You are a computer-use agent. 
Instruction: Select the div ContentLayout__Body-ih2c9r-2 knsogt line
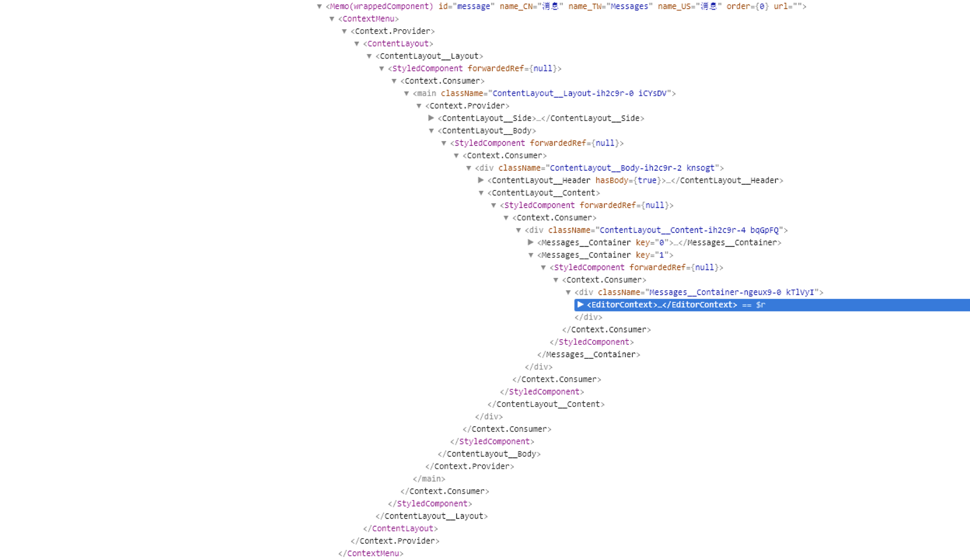599,168
